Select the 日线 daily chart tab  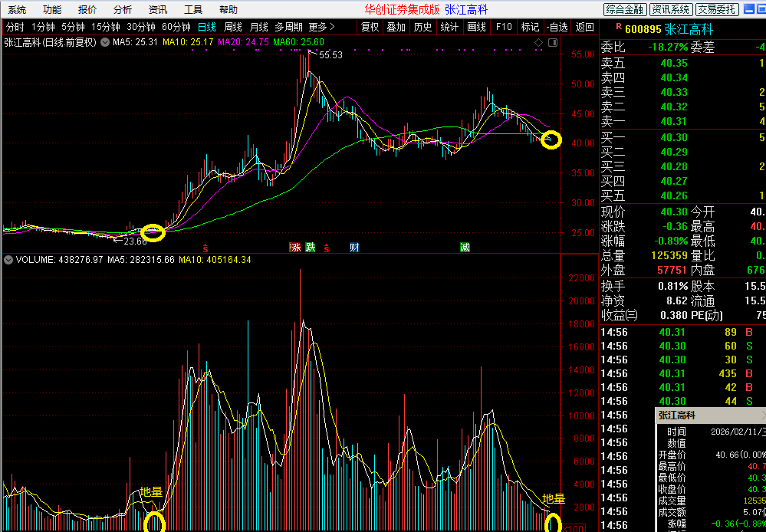point(207,27)
